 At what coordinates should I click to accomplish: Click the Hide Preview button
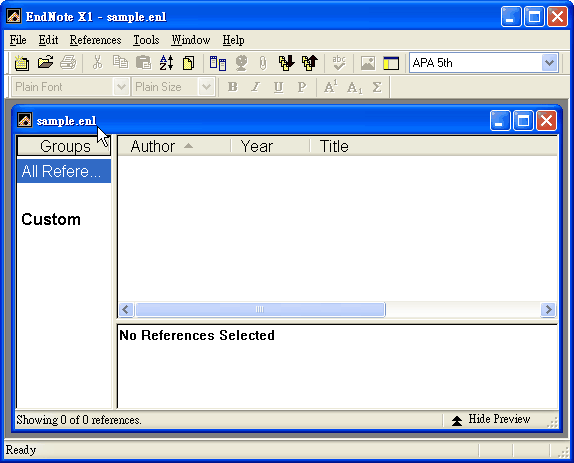click(x=491, y=419)
